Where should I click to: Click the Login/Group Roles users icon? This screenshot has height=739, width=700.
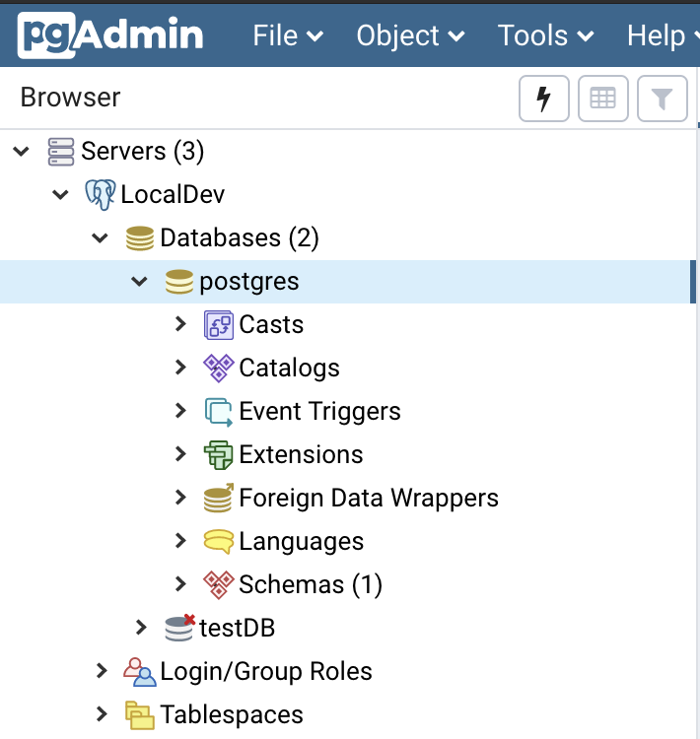pos(140,672)
